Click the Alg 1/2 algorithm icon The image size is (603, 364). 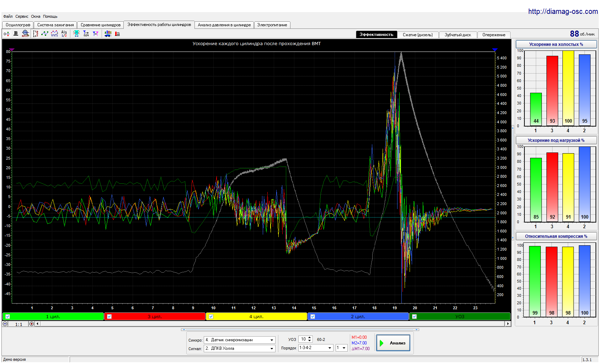[x=64, y=33]
